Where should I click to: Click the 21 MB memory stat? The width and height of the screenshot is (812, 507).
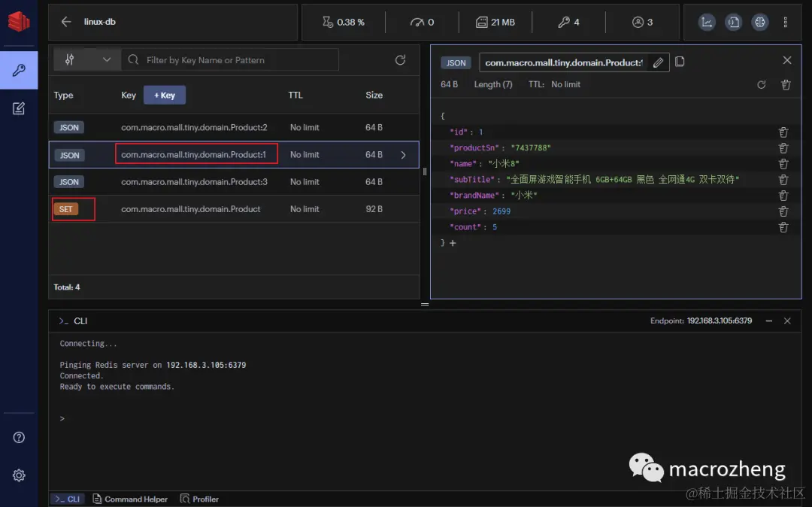click(x=495, y=23)
